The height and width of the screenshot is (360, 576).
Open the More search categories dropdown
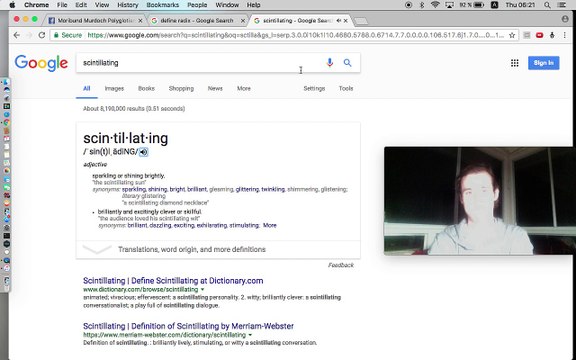pos(244,89)
